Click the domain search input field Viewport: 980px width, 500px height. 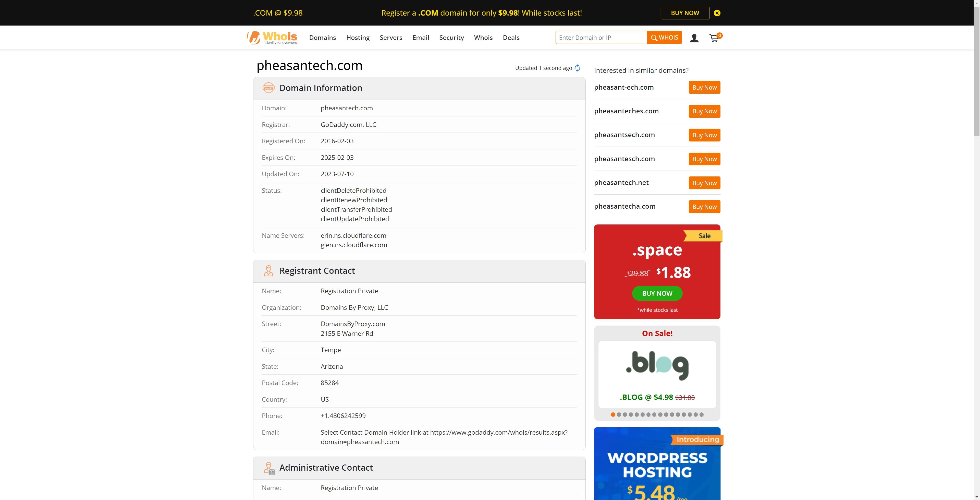tap(602, 37)
